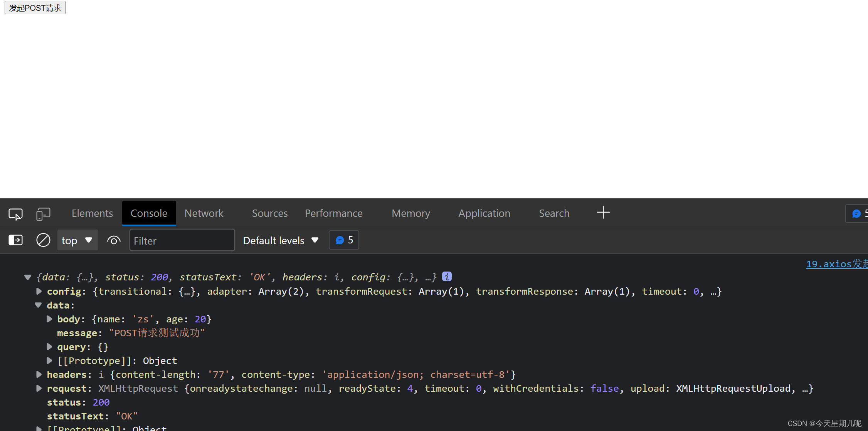Screen dimensions: 868x431
Task: Collapse the data property
Action: [x=38, y=305]
